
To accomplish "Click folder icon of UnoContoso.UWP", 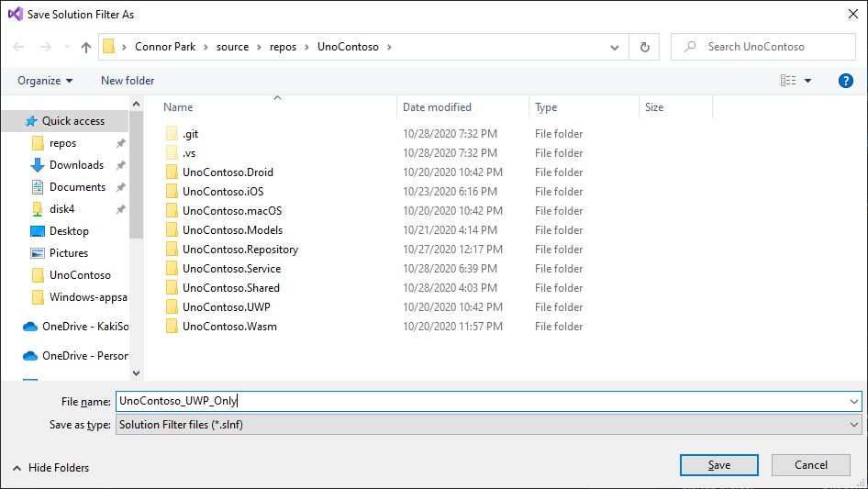I will point(172,307).
